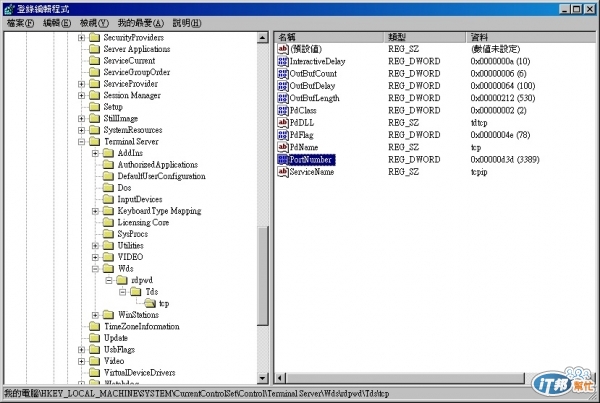600x403 pixels.
Task: Click PortNumber data 0x00000d3d (3389)
Action: pos(505,160)
